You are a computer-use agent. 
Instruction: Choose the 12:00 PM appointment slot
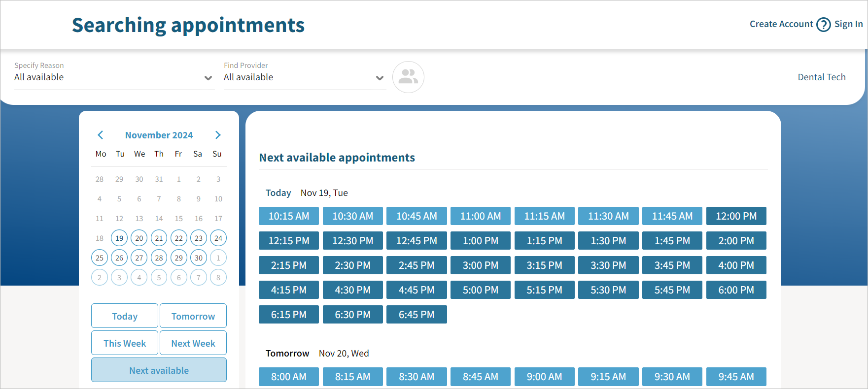736,216
